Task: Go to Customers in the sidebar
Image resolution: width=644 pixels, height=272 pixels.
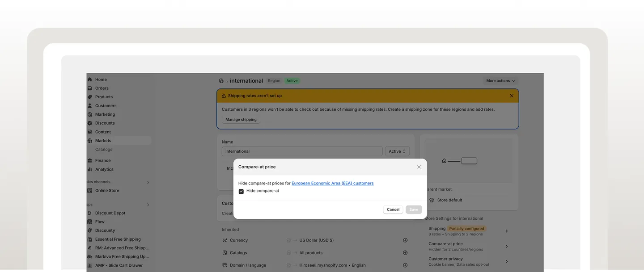Action: pos(106,106)
